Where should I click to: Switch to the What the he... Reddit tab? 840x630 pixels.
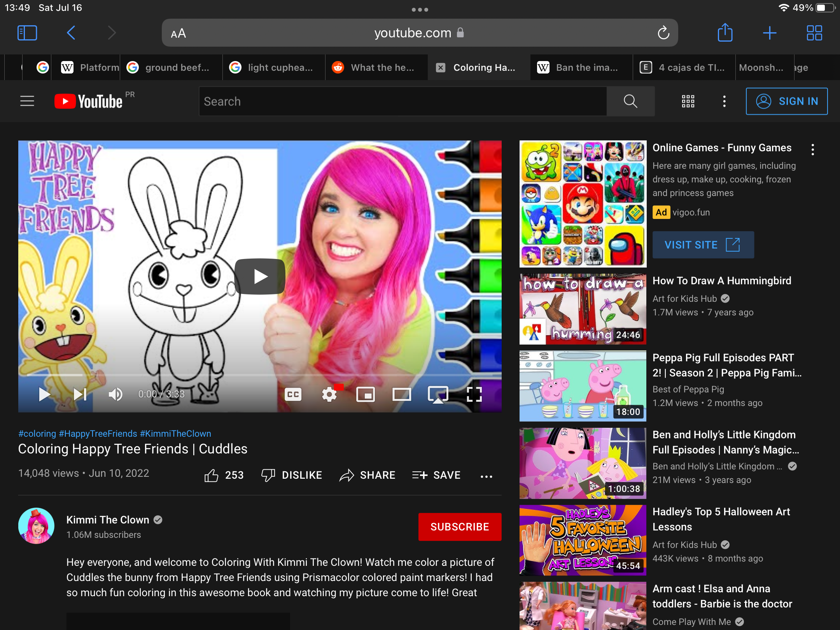(376, 68)
